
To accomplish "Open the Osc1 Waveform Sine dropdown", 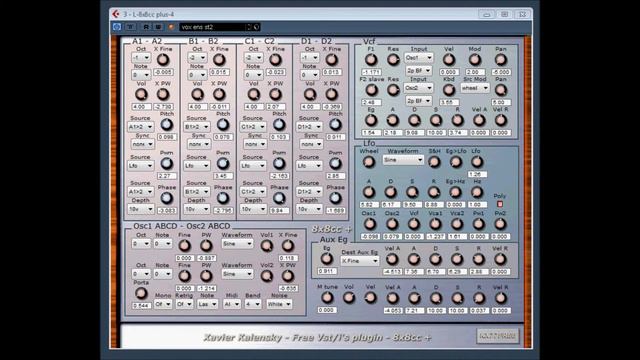I will pyautogui.click(x=237, y=244).
